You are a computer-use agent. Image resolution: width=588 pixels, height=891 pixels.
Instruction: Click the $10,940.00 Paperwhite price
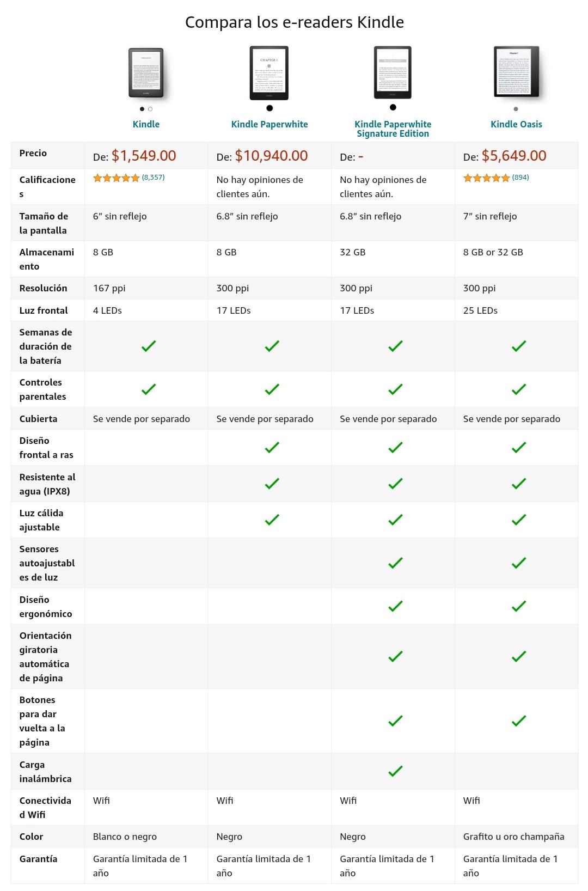click(x=271, y=156)
